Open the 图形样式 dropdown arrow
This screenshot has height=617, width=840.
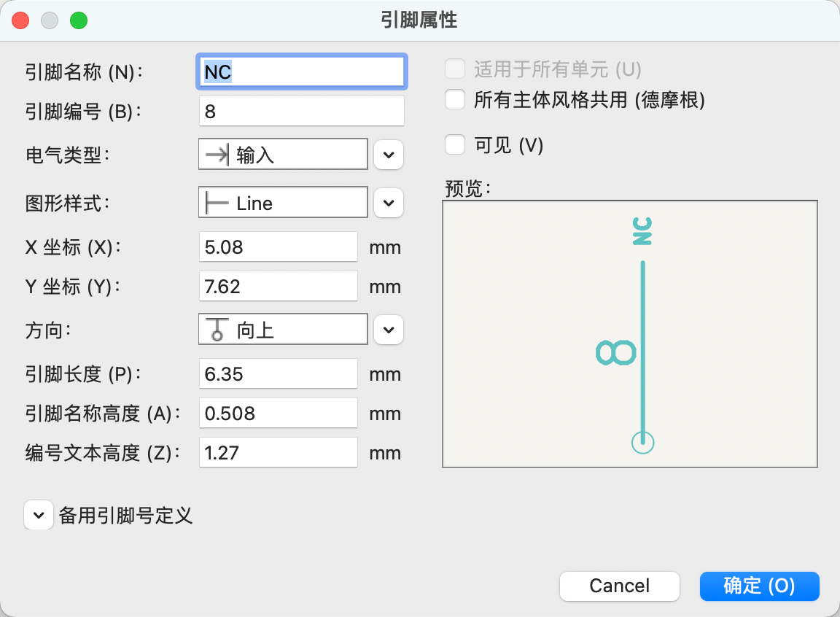[x=389, y=203]
